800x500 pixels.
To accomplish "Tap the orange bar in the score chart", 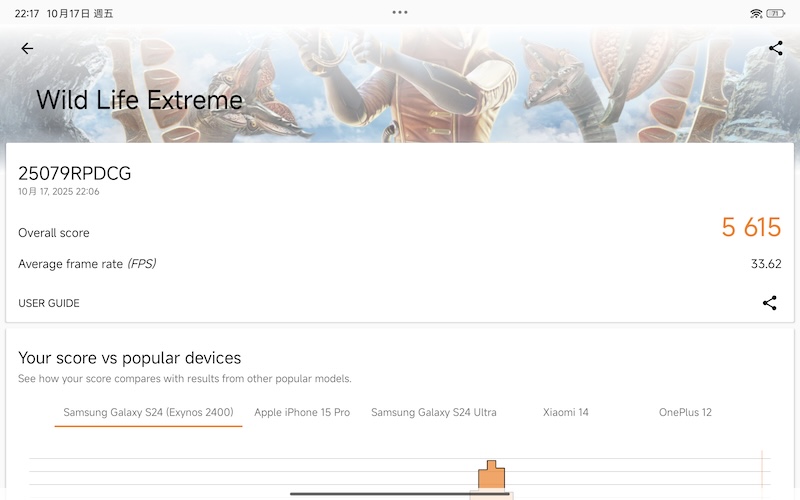I will pos(491,477).
